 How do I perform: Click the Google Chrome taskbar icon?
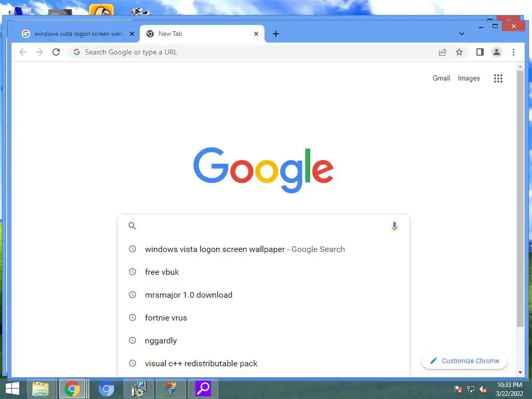pos(72,389)
